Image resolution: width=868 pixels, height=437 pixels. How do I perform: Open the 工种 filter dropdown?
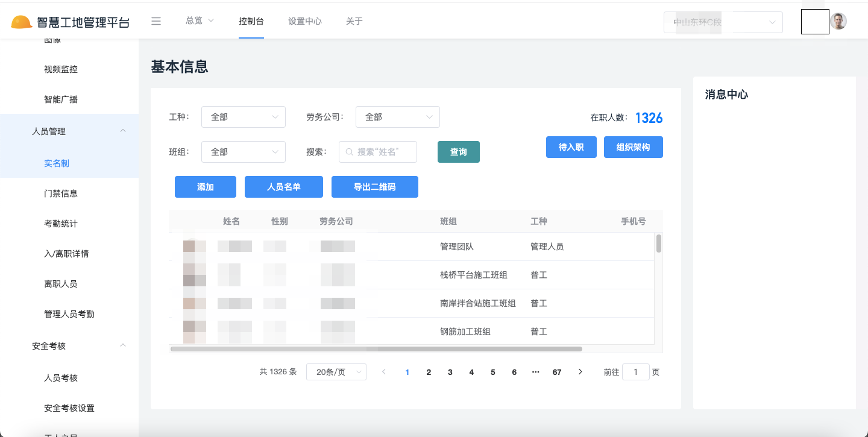tap(244, 117)
